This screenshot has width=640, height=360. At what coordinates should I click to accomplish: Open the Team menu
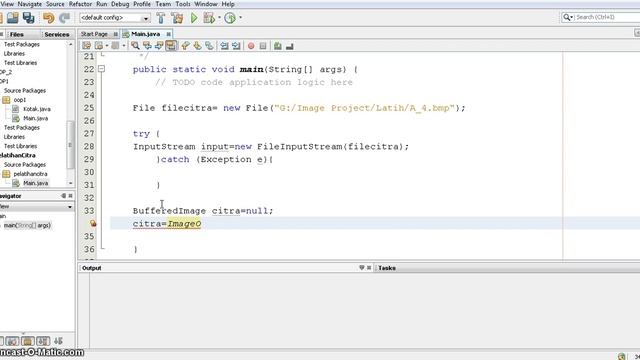pos(163,4)
